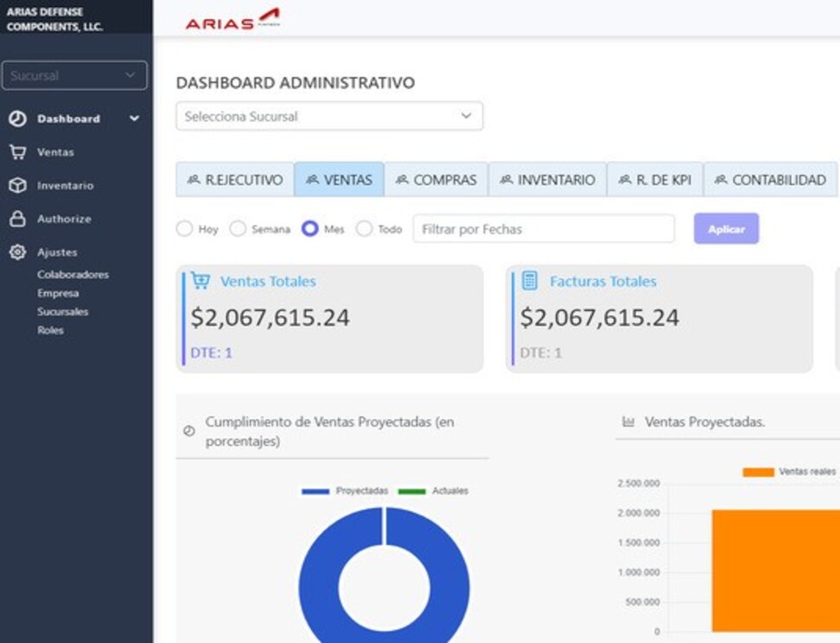Select the Hoy radio button
This screenshot has width=840, height=643.
tap(184, 229)
